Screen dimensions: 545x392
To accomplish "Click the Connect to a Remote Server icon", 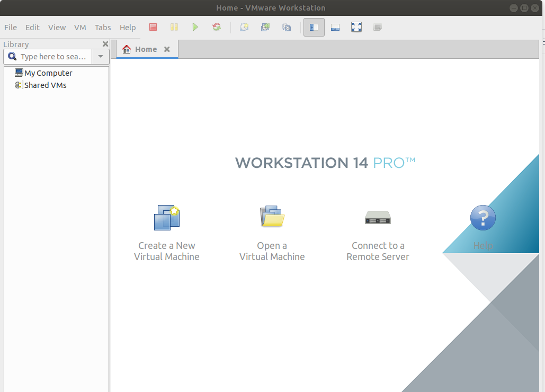I will 378,217.
